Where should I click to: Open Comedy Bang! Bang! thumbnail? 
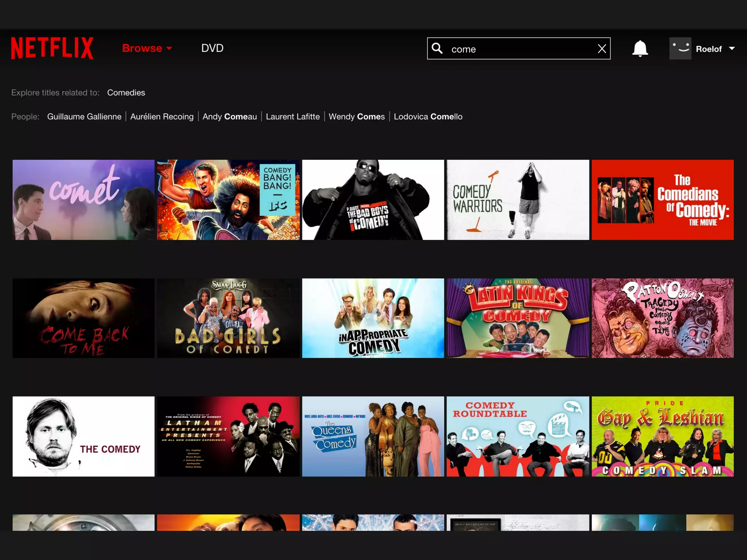pyautogui.click(x=228, y=200)
